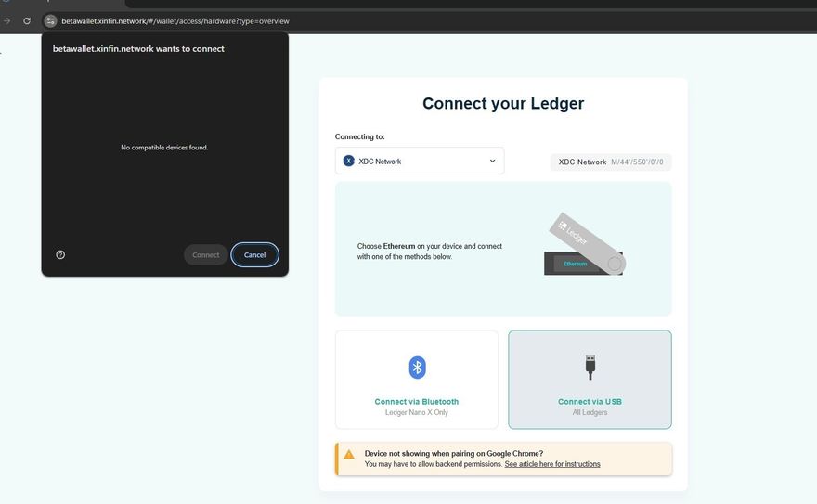Select the "Connect via USB" option label

(x=590, y=402)
